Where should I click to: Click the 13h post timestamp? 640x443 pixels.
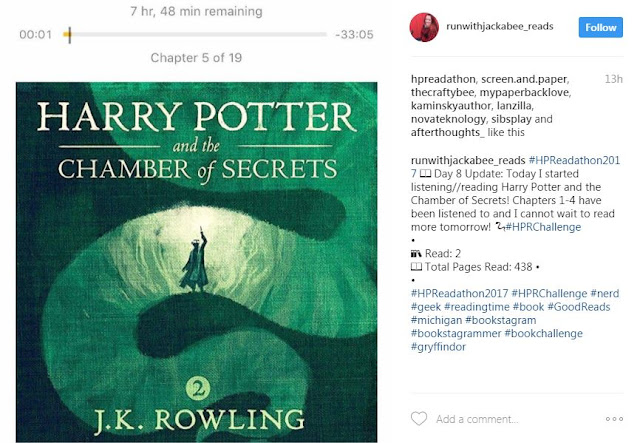pyautogui.click(x=613, y=79)
